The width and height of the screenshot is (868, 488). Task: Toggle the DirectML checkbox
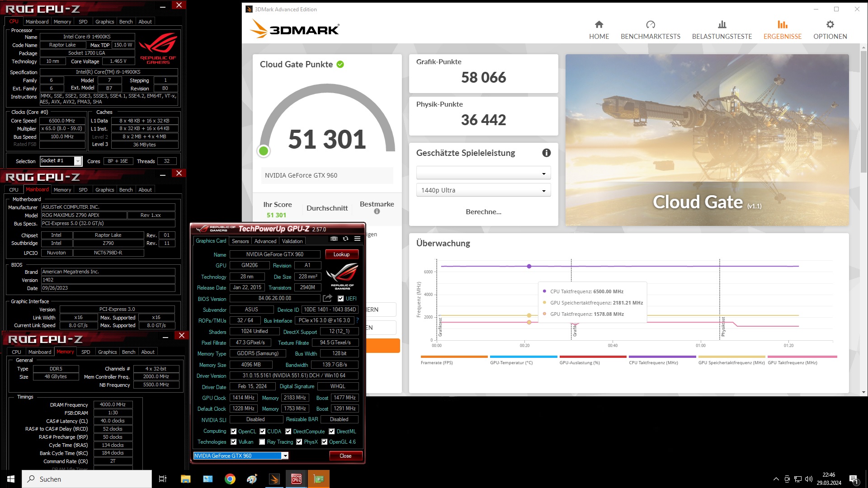(332, 432)
